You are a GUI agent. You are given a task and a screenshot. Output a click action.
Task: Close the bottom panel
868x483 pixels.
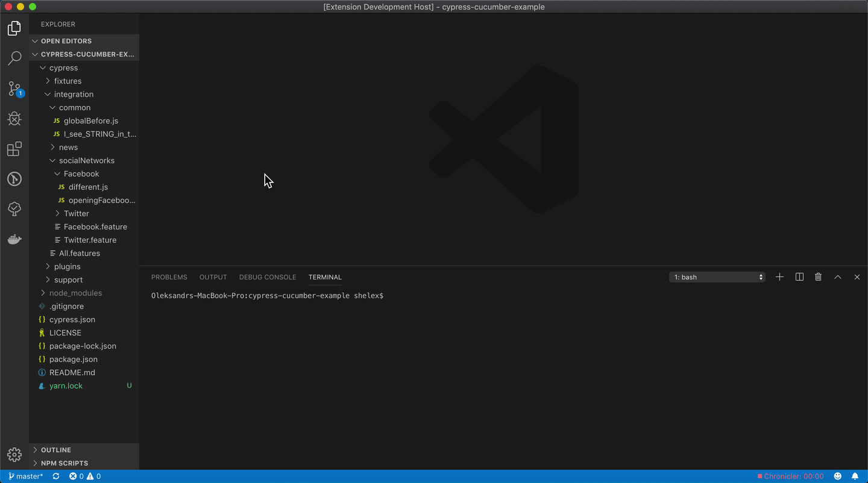pos(857,277)
